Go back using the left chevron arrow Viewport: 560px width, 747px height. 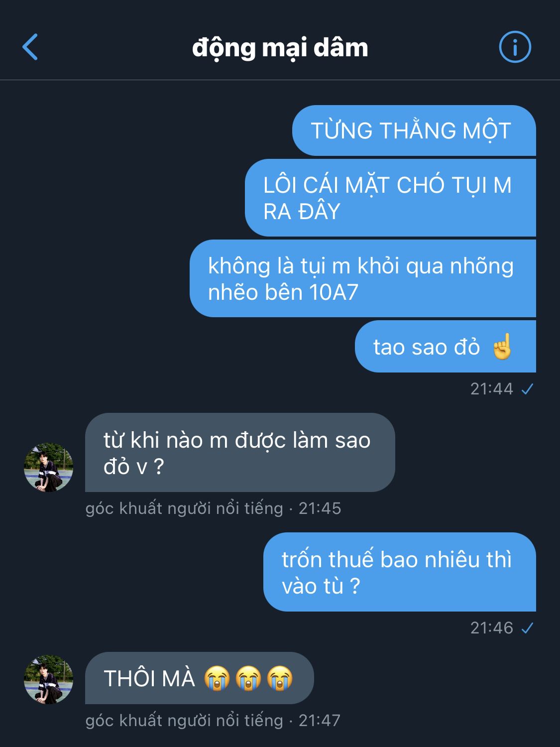pos(30,47)
